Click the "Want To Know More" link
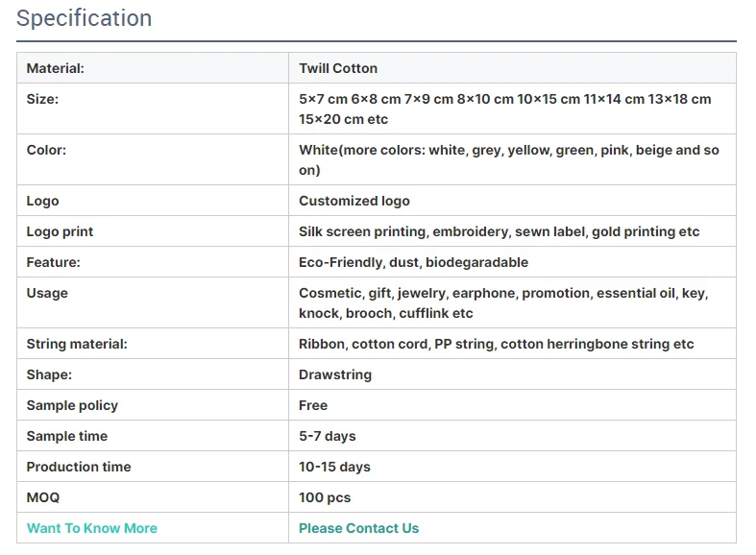 tap(91, 528)
